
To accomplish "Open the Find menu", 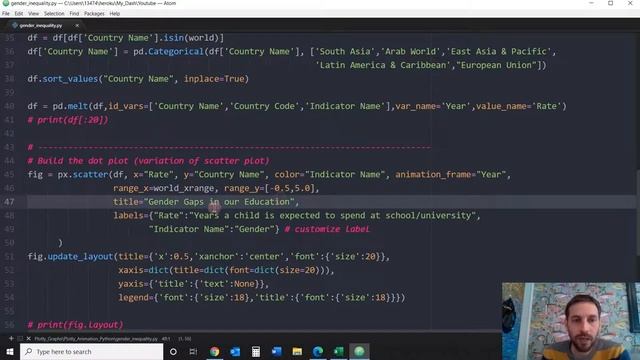I will click(x=74, y=13).
